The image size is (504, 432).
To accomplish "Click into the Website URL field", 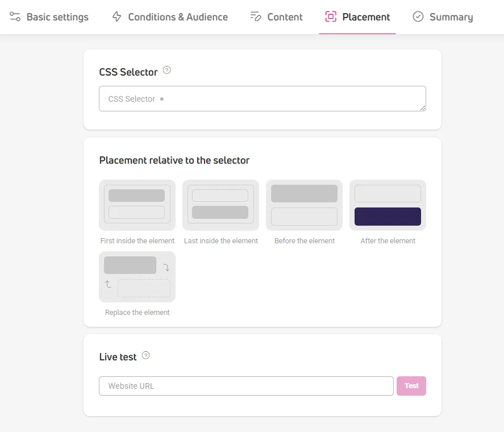I will pyautogui.click(x=246, y=386).
